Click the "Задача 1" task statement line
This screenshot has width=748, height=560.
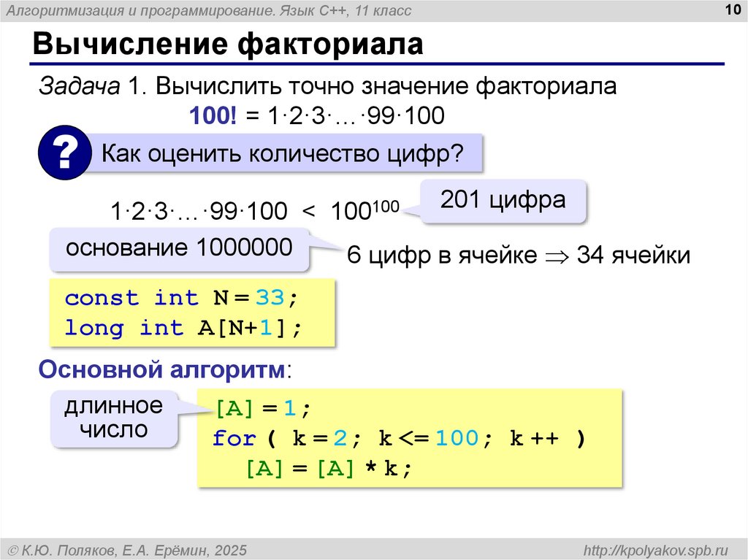point(327,86)
